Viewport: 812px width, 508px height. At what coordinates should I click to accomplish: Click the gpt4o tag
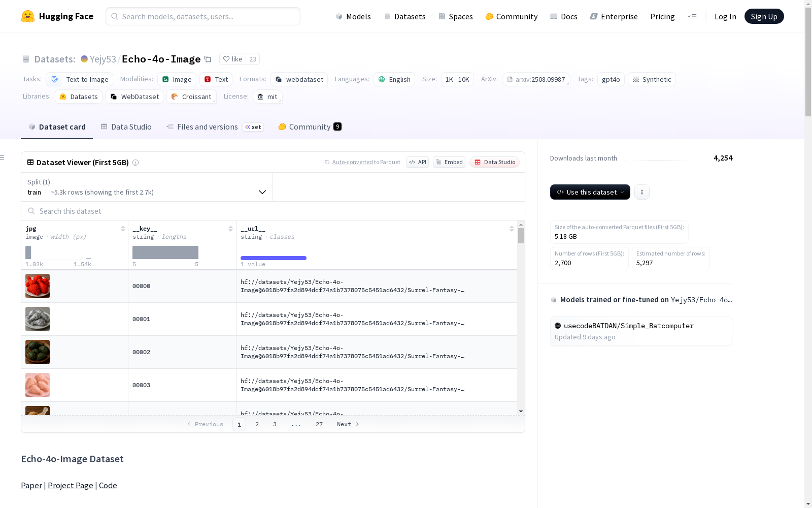point(611,79)
